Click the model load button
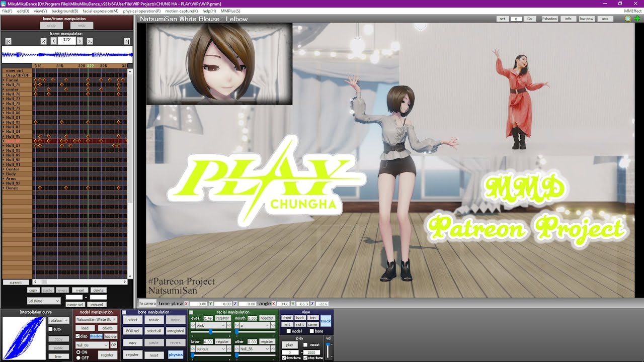The height and width of the screenshot is (362, 644). (x=85, y=328)
